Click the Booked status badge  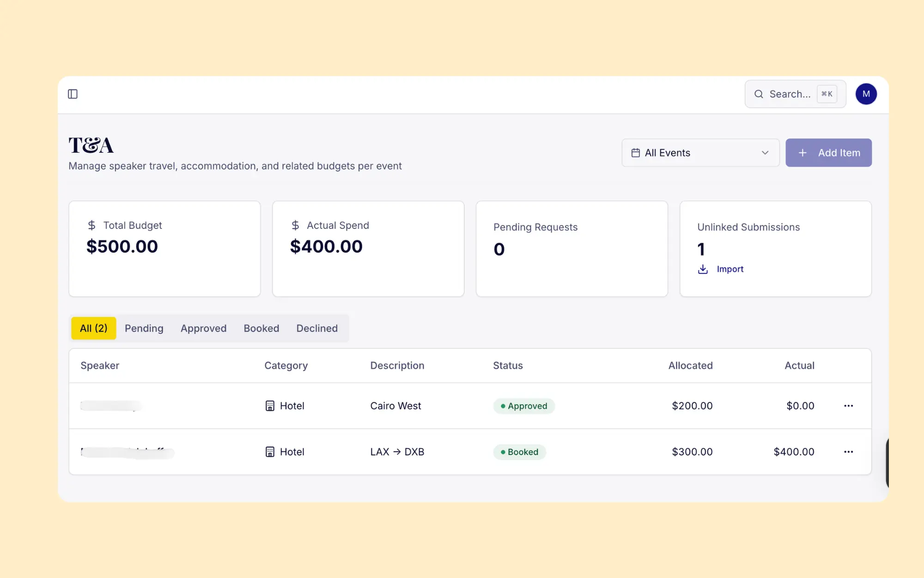click(519, 452)
